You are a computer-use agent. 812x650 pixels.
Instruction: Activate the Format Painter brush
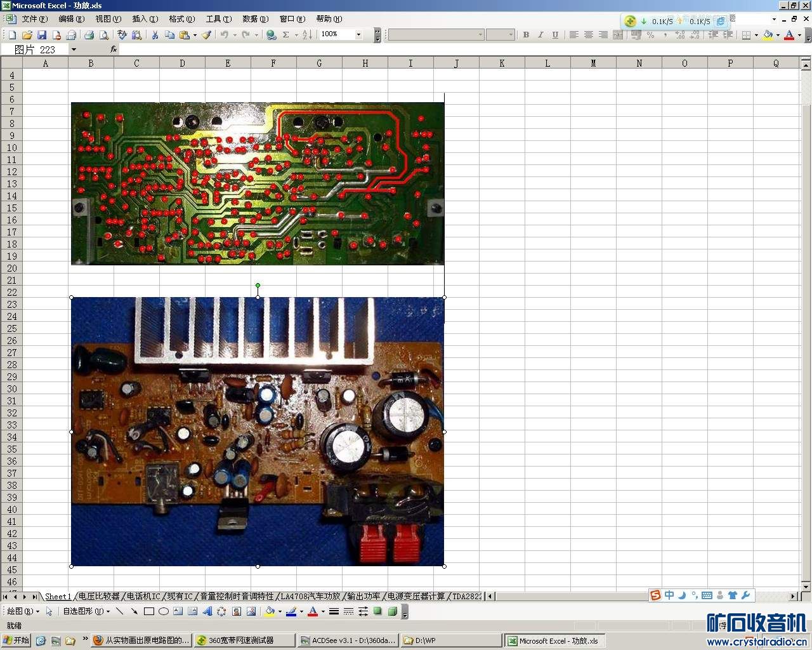click(206, 35)
